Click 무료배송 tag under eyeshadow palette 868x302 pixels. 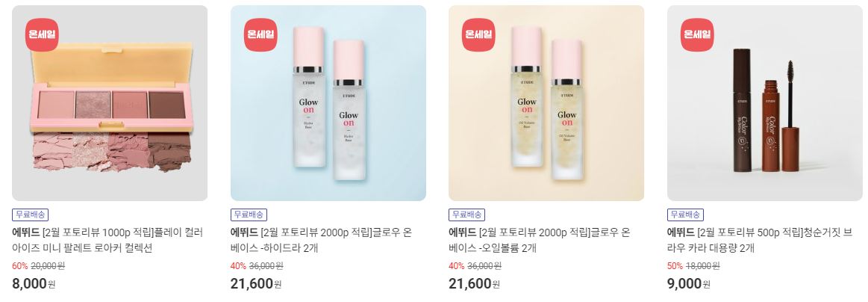coord(31,215)
